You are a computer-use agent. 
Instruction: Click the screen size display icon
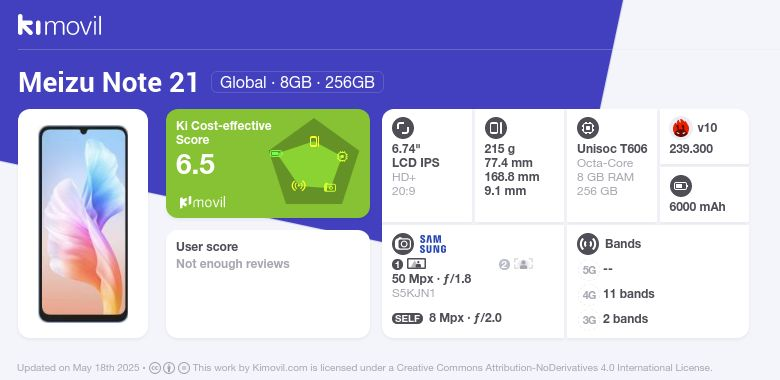(x=403, y=128)
